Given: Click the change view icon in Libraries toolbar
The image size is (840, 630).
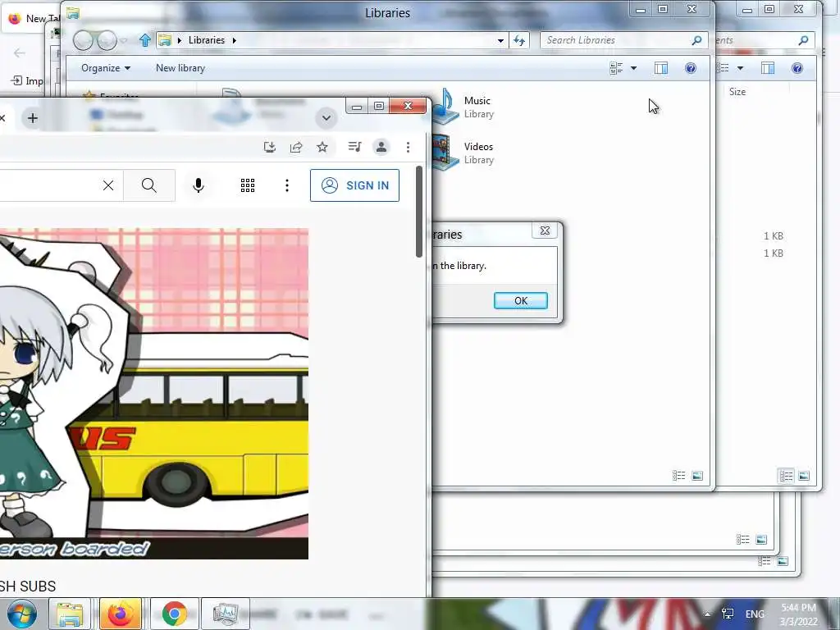Looking at the screenshot, I should click(616, 68).
